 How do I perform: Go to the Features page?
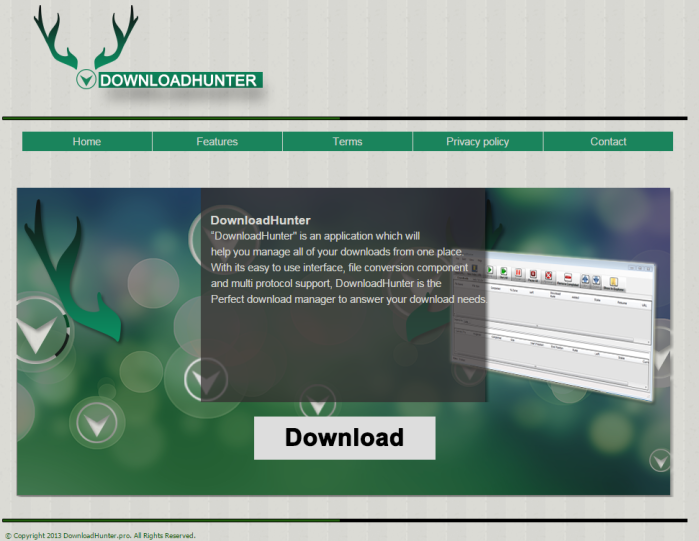(x=217, y=142)
